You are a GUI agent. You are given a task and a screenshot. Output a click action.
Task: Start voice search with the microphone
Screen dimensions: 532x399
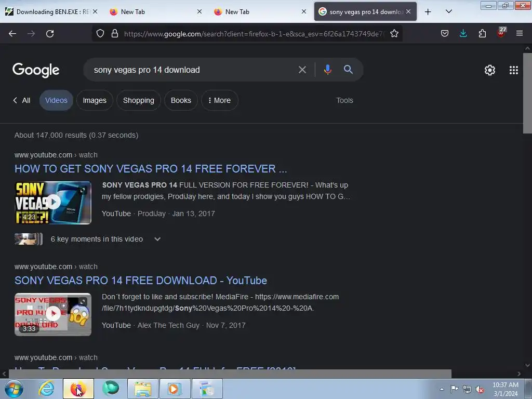click(x=327, y=70)
